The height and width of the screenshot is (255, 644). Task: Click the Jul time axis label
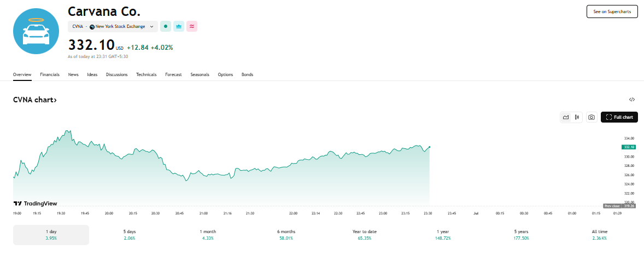[x=476, y=213]
